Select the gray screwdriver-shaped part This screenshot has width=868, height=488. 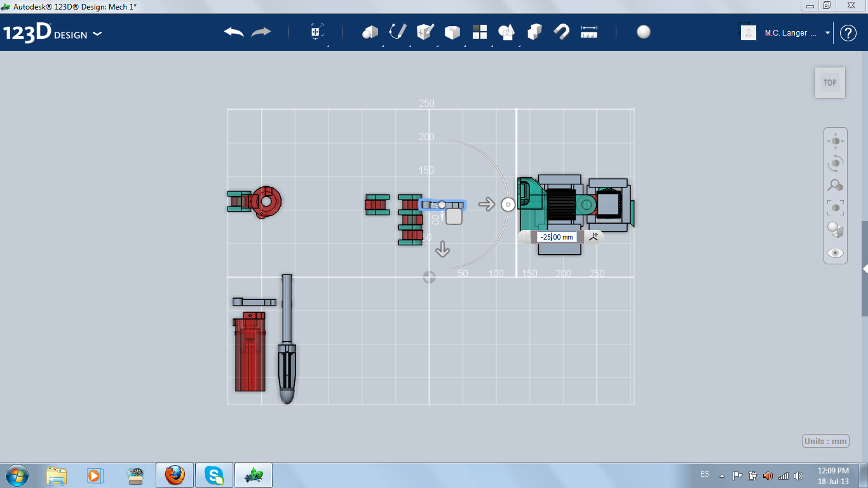point(287,339)
